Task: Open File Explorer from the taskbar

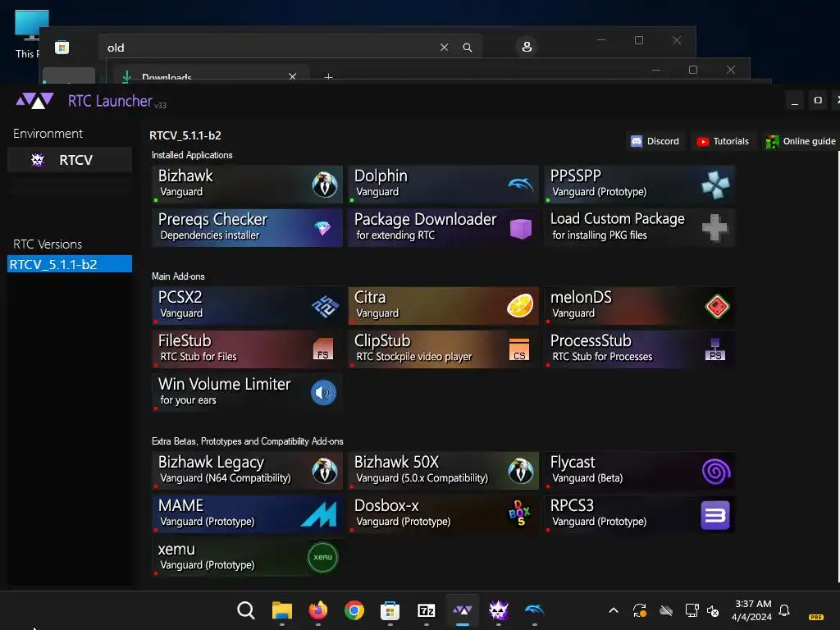Action: [282, 610]
